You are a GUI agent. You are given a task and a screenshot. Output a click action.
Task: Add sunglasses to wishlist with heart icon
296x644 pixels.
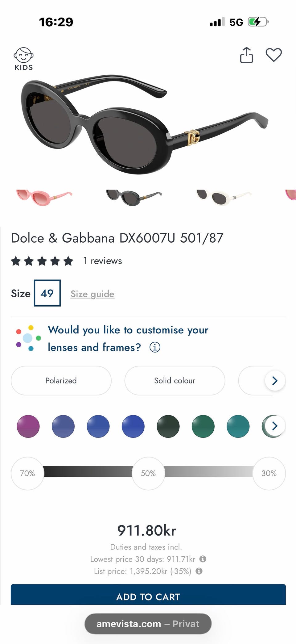pyautogui.click(x=273, y=55)
